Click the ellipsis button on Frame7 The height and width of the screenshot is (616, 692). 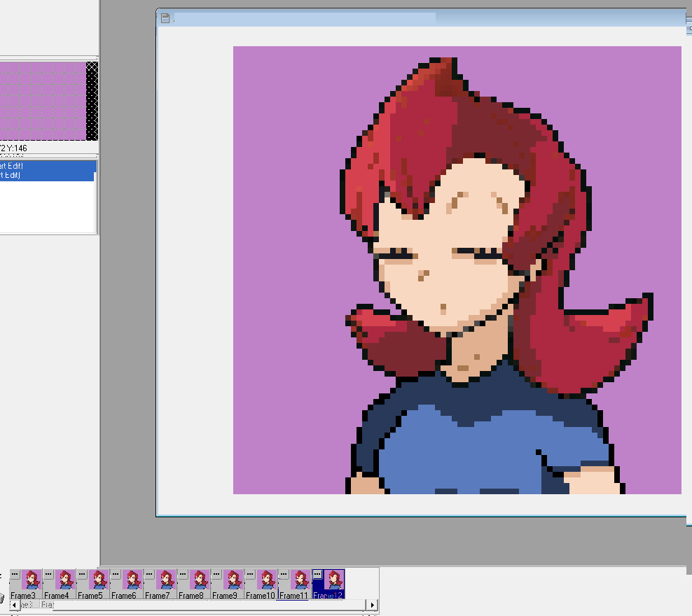pos(149,574)
